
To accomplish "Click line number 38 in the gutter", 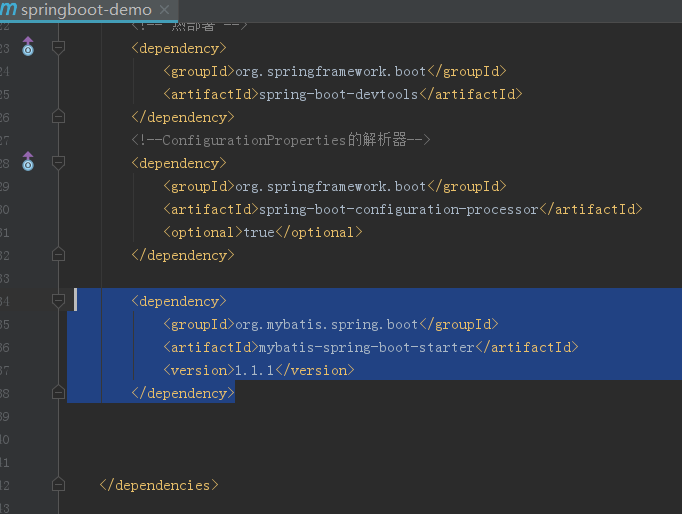I will pyautogui.click(x=4, y=393).
